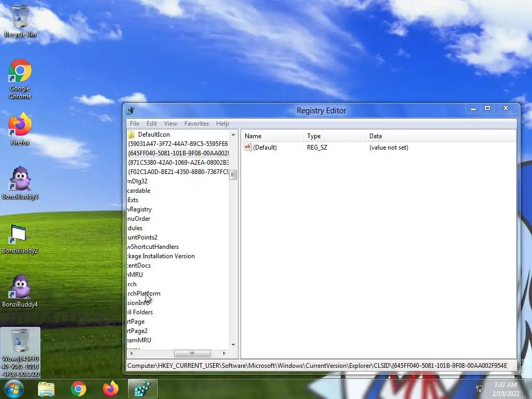
Task: Click the Type column header
Action: 335,136
